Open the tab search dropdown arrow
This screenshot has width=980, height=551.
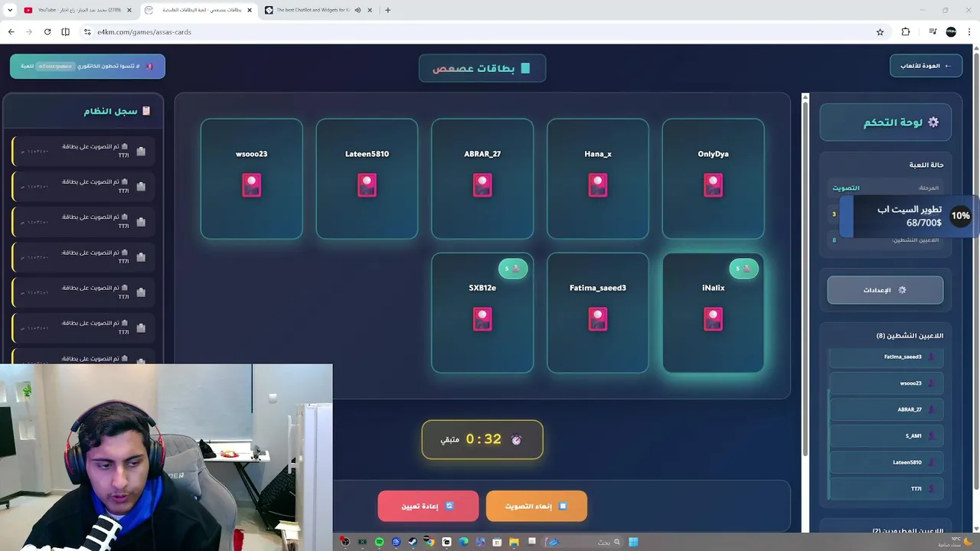[10, 10]
